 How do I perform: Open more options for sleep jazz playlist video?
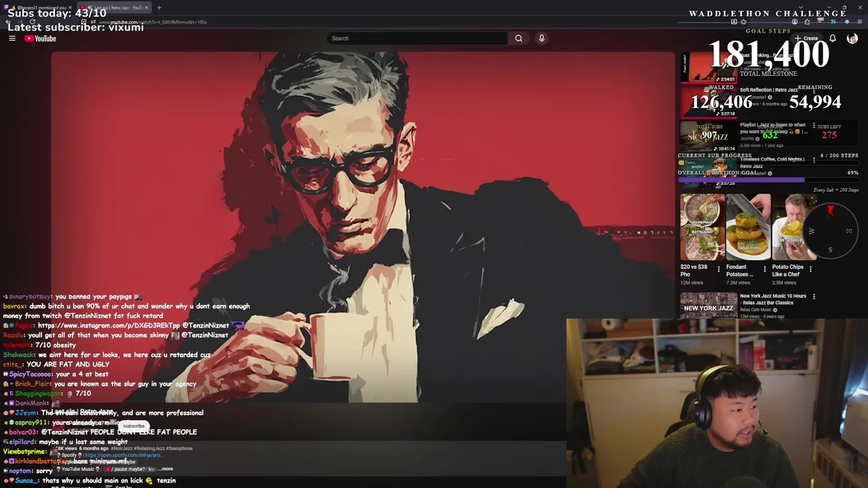[814, 126]
